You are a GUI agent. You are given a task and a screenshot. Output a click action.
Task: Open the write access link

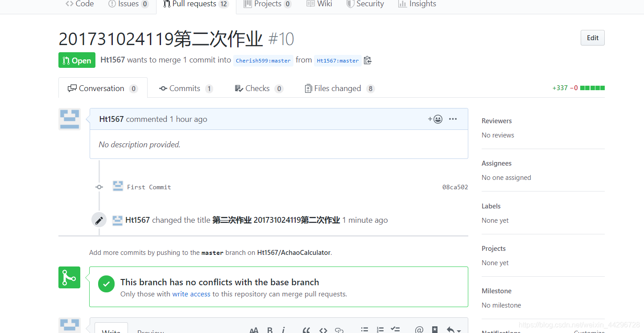191,294
